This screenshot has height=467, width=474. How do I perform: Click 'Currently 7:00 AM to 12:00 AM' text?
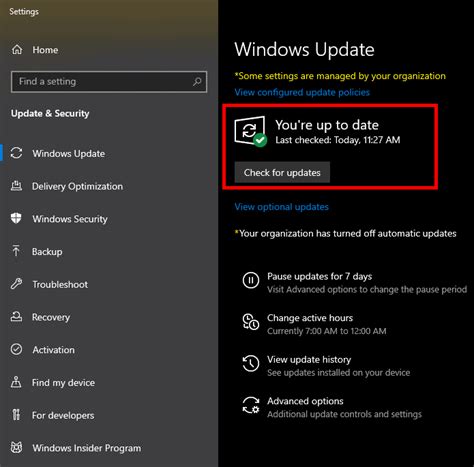[x=327, y=331]
